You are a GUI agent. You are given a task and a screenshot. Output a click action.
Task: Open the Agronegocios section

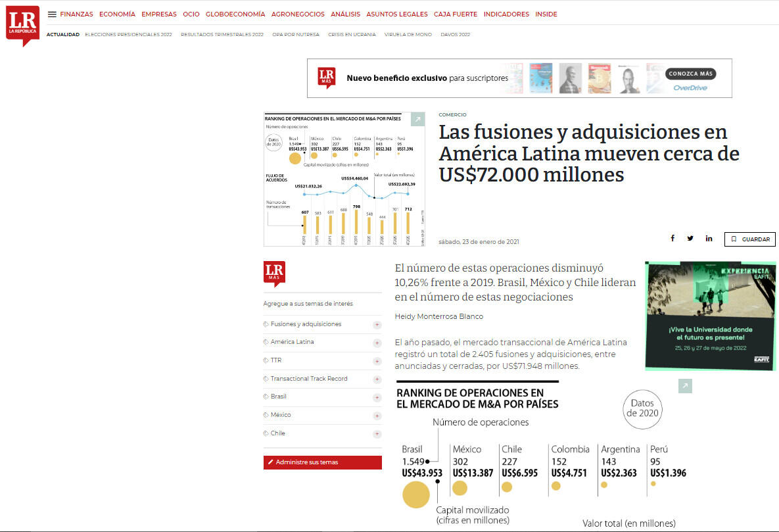(298, 14)
